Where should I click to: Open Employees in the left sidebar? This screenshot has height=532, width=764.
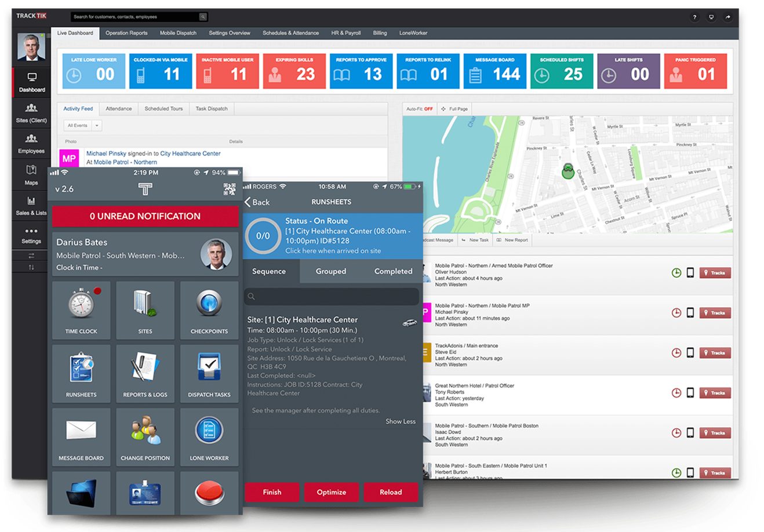tap(31, 144)
